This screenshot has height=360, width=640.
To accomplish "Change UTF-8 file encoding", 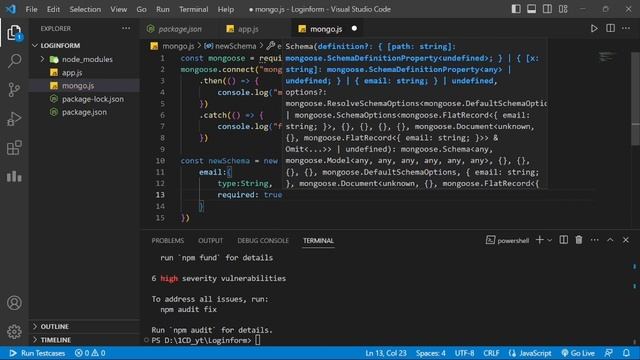I will pos(464,353).
